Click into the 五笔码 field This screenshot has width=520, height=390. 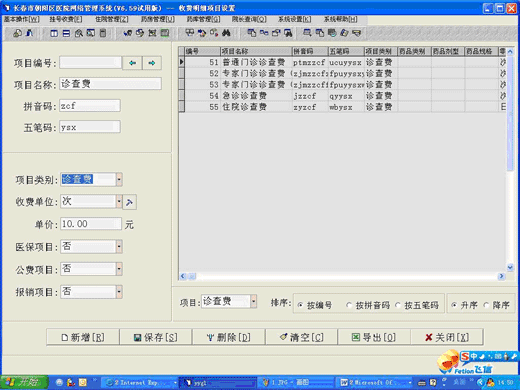point(90,127)
